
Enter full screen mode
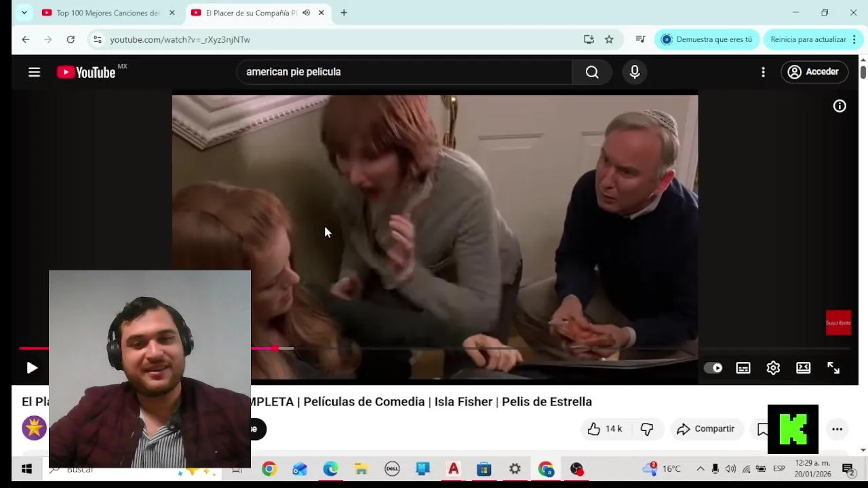[x=833, y=368]
